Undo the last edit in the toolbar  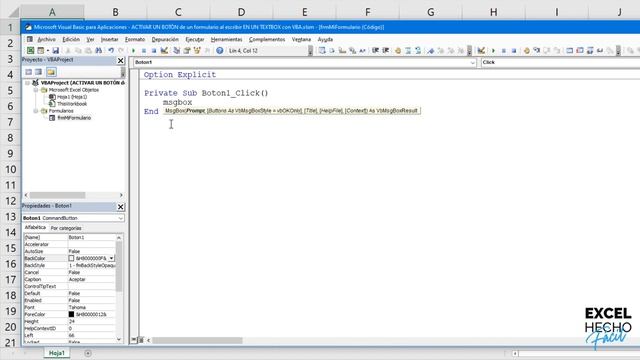click(x=111, y=51)
